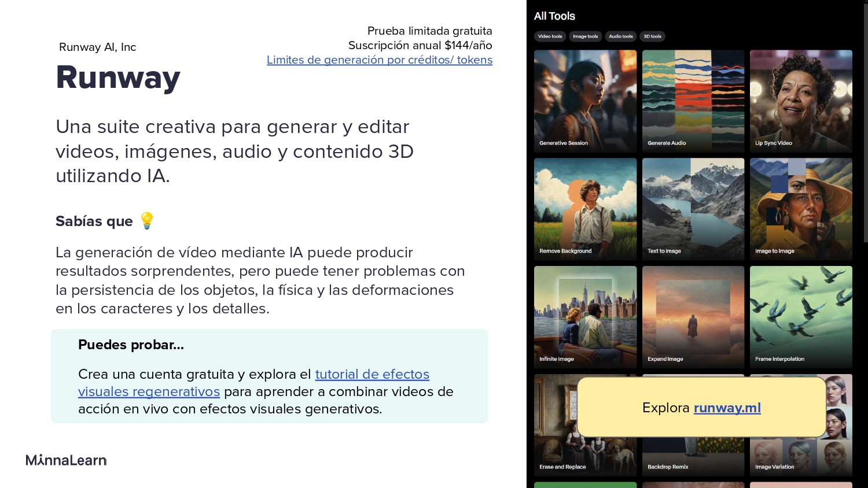
Task: Open the Backdrop Remix tool card
Action: [693, 458]
